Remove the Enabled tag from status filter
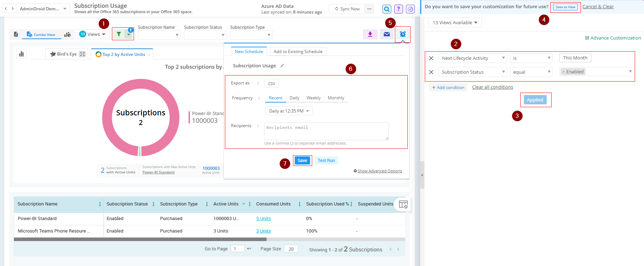Screen dimensions: 644x266 coord(563,72)
